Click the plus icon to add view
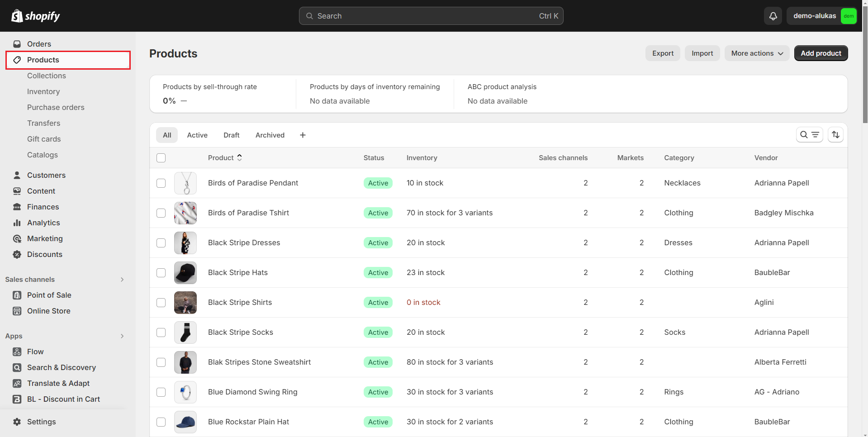The width and height of the screenshot is (868, 437). [x=303, y=135]
